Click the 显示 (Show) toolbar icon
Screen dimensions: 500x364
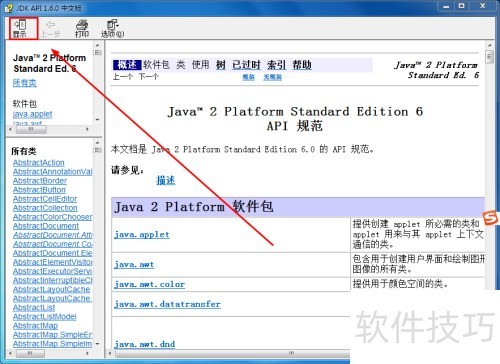[20, 29]
